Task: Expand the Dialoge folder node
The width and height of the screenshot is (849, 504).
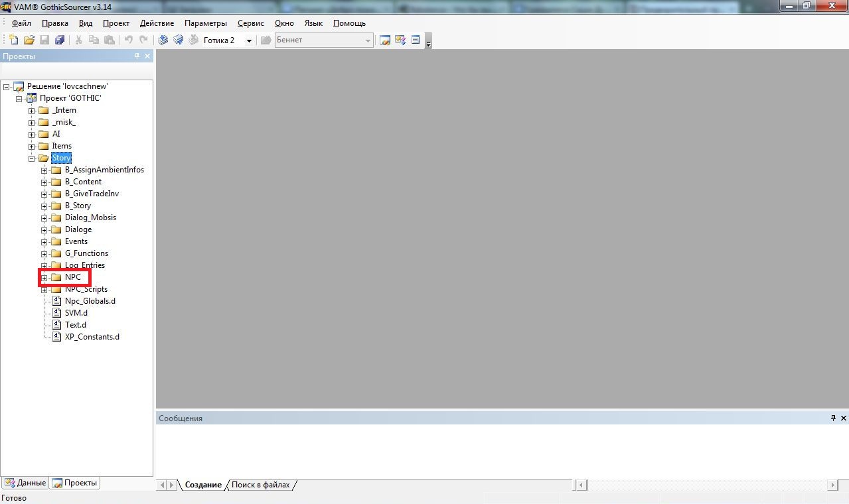Action: point(44,230)
